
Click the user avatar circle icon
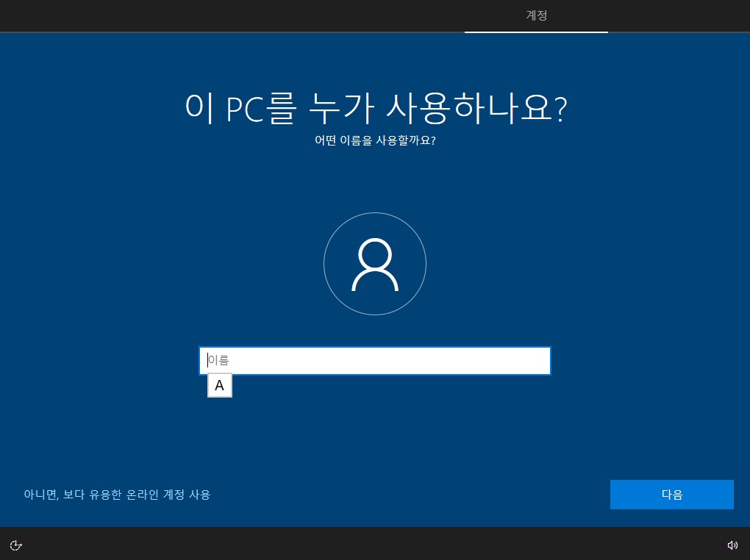point(375,264)
